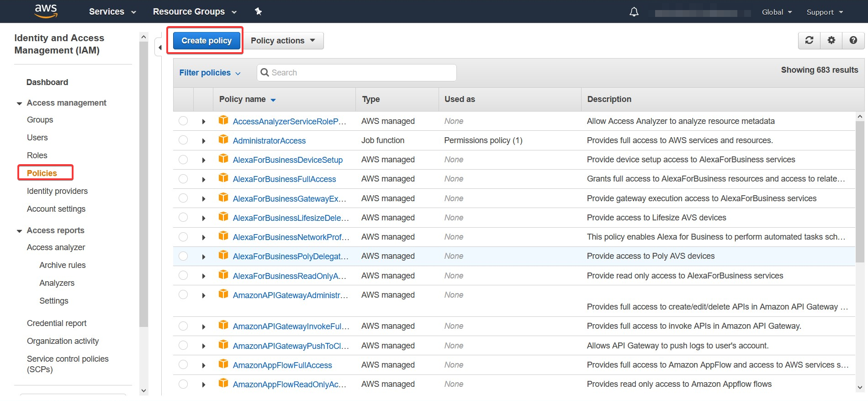Open Archive rules page
Image resolution: width=868 pixels, height=401 pixels.
(63, 265)
